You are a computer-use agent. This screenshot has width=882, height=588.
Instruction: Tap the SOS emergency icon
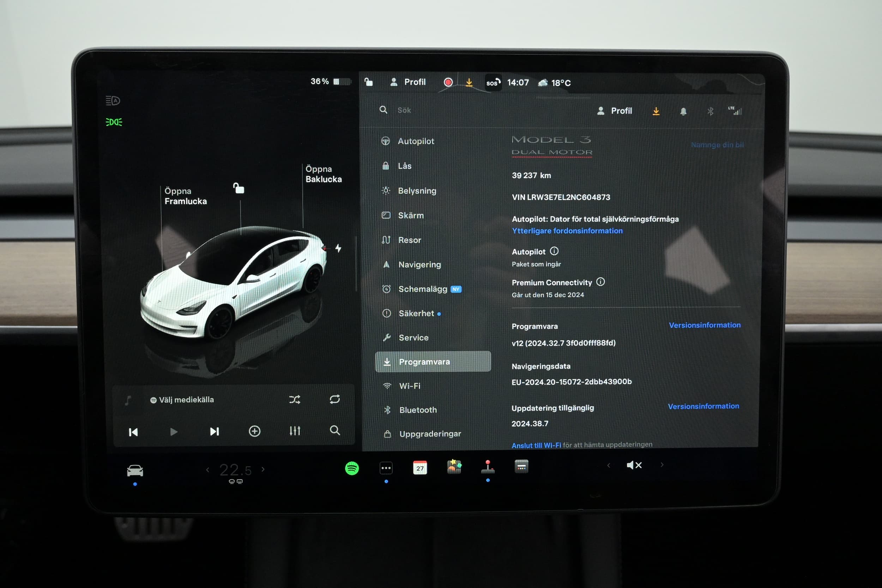pos(493,83)
